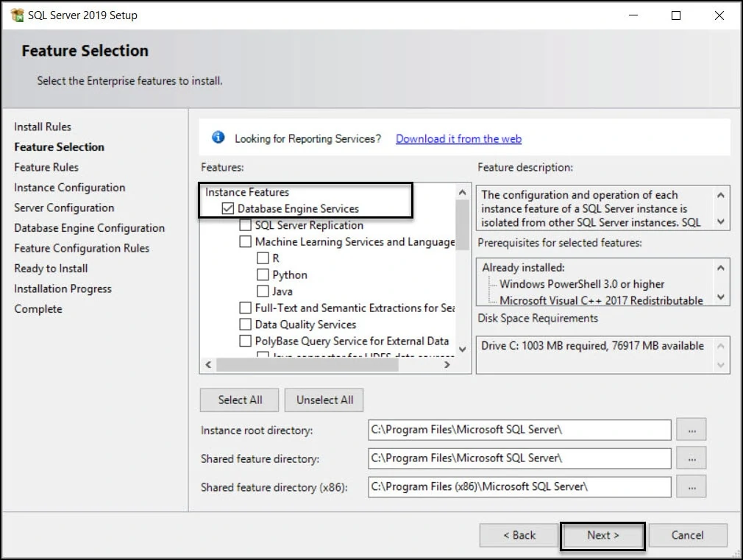Enable the SQL Server Replication checkbox
The image size is (743, 560).
tap(245, 225)
